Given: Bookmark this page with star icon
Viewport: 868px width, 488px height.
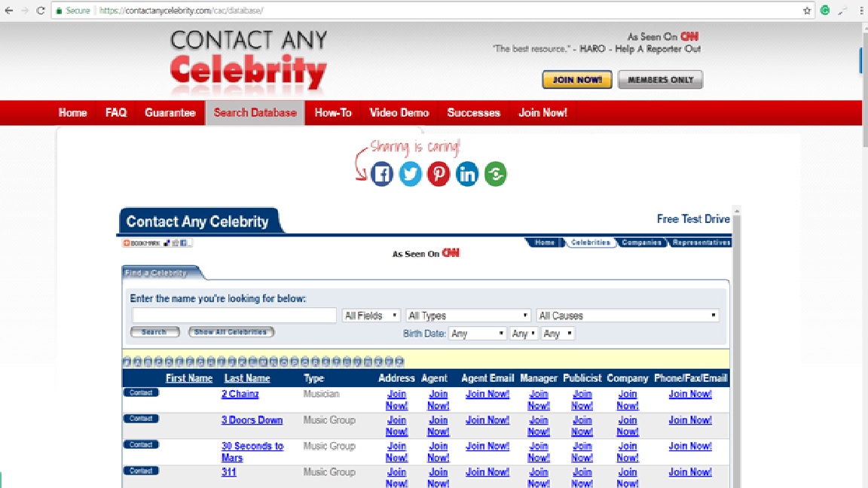Looking at the screenshot, I should pos(806,11).
